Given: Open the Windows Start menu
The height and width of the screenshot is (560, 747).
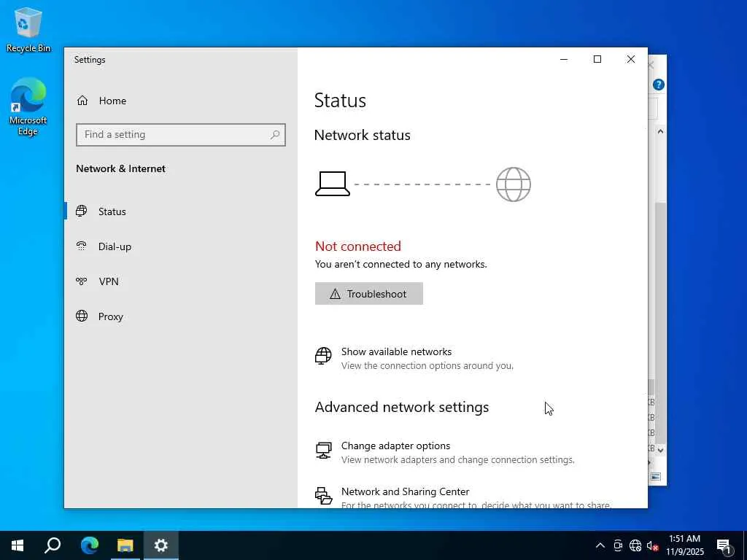Looking at the screenshot, I should [x=18, y=545].
